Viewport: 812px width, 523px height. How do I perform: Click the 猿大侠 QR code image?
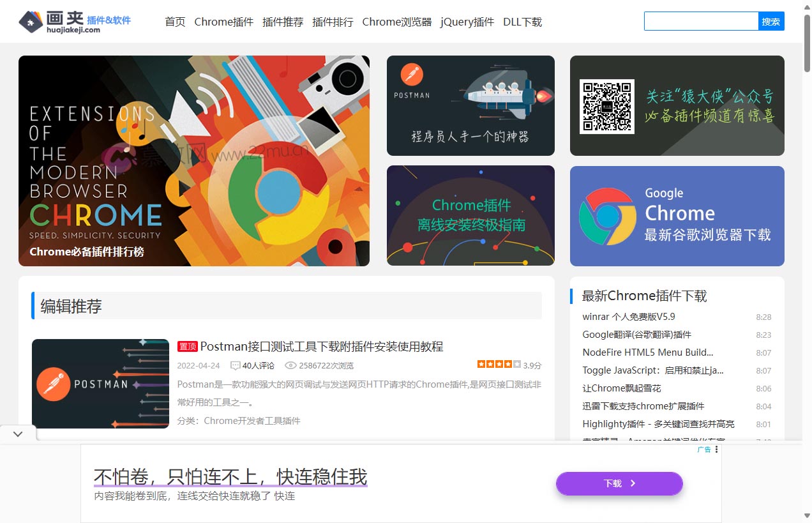606,106
